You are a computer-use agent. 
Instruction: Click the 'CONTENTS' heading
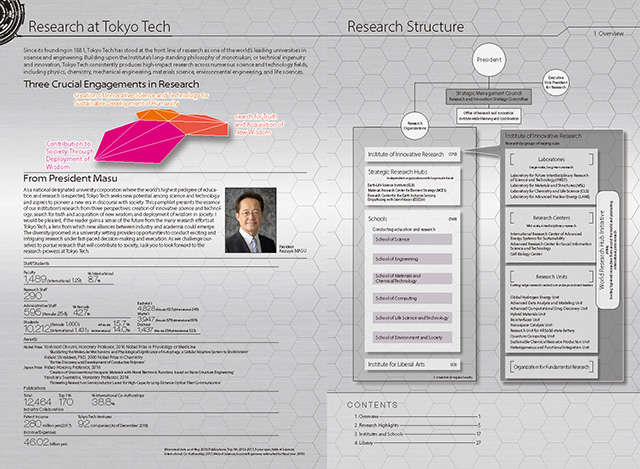(372, 405)
